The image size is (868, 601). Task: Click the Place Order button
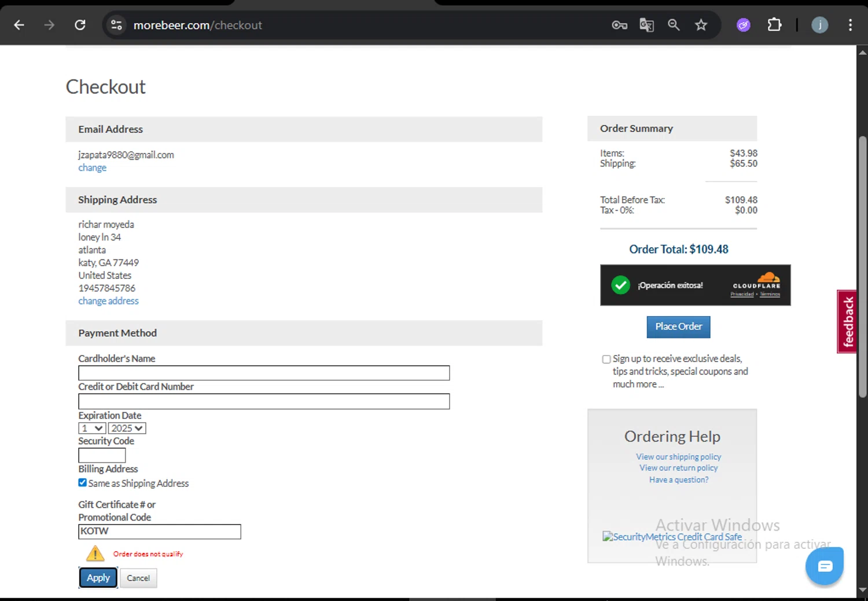678,327
